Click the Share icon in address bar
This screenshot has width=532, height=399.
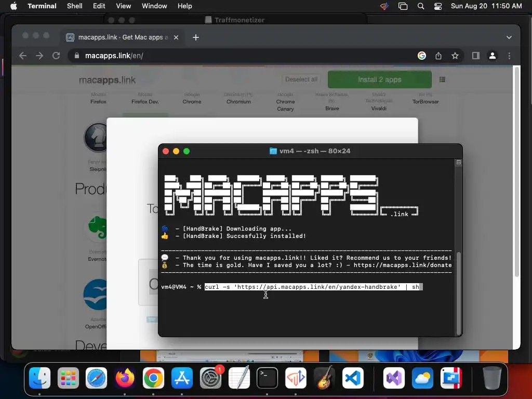tap(438, 56)
